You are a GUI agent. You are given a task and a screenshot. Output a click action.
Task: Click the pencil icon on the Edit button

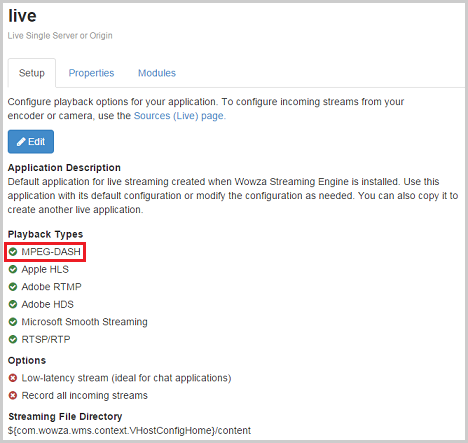(21, 142)
